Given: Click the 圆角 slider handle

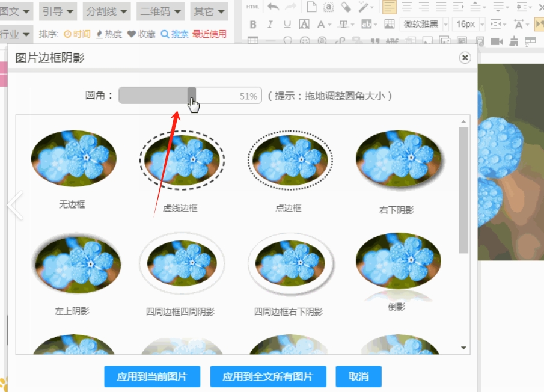Looking at the screenshot, I should tap(192, 95).
